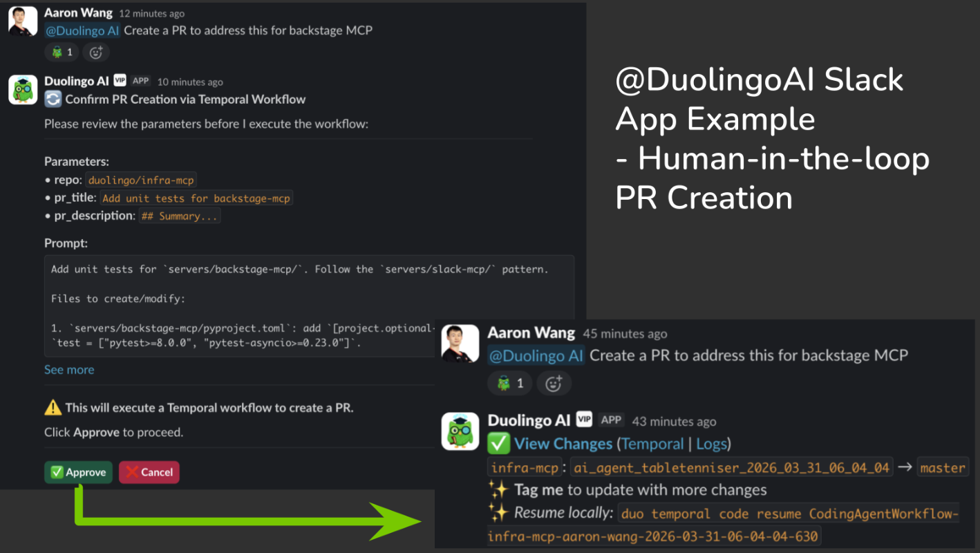
Task: Click Duolingo AI sender name, 10 minutes ago
Action: coord(77,81)
